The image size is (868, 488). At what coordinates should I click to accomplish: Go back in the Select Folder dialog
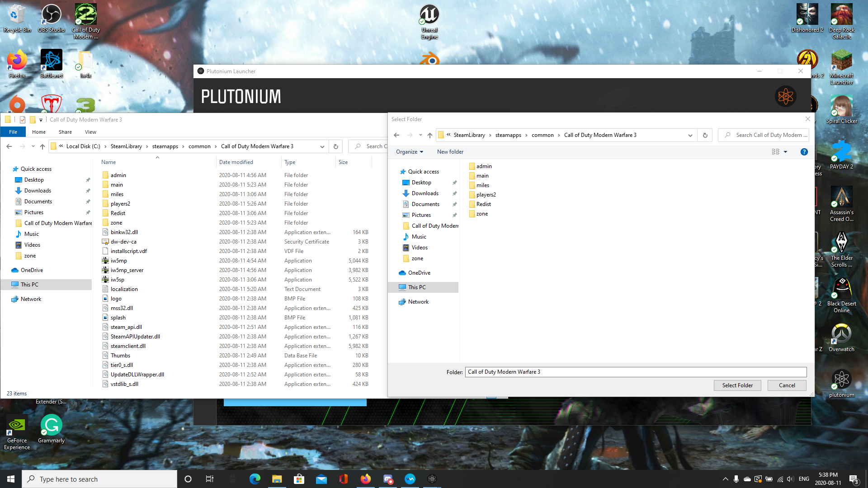click(396, 135)
